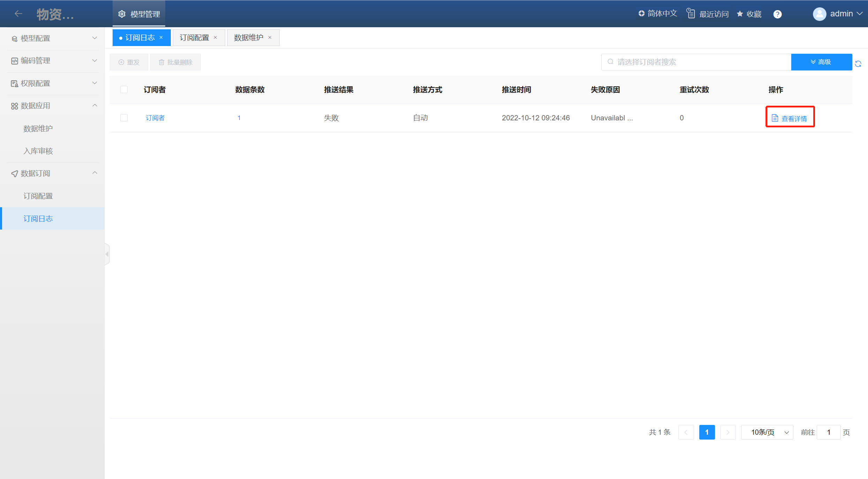Click the refresh icon beside 高级 button

pos(858,63)
